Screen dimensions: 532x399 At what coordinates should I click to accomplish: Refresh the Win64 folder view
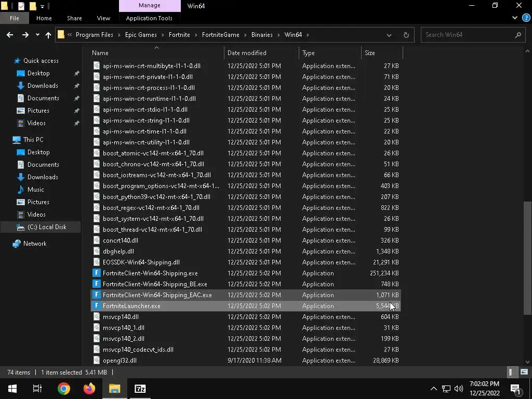tap(406, 35)
